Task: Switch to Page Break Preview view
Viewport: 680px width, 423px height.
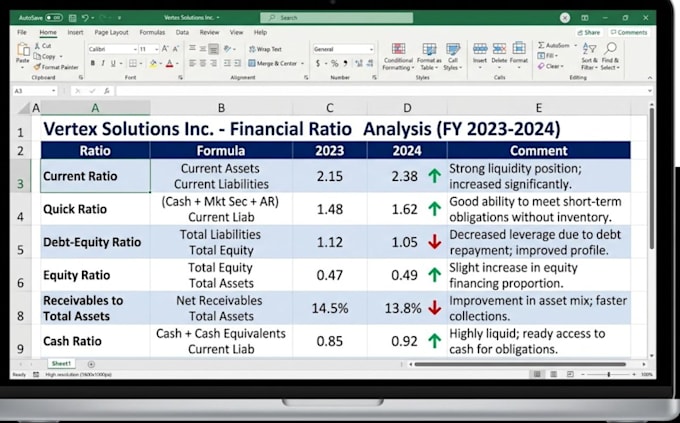Action: (x=570, y=374)
